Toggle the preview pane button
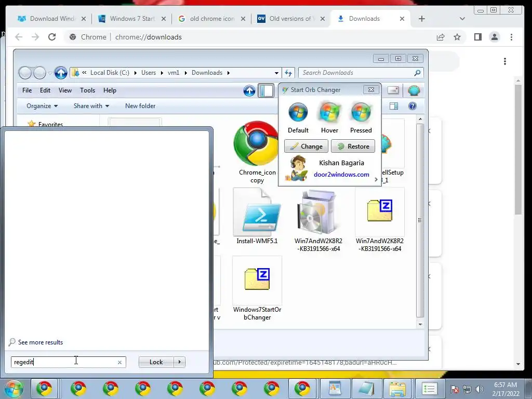The width and height of the screenshot is (532, 399). click(x=394, y=106)
